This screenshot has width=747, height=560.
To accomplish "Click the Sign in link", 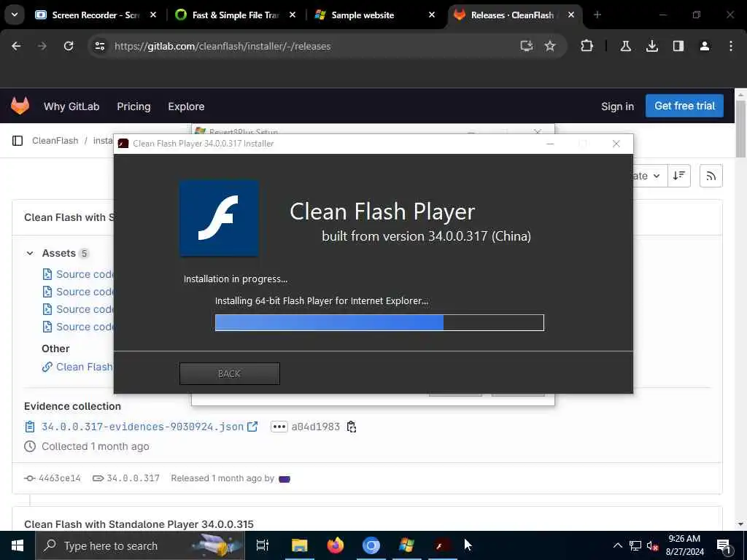I will [617, 106].
